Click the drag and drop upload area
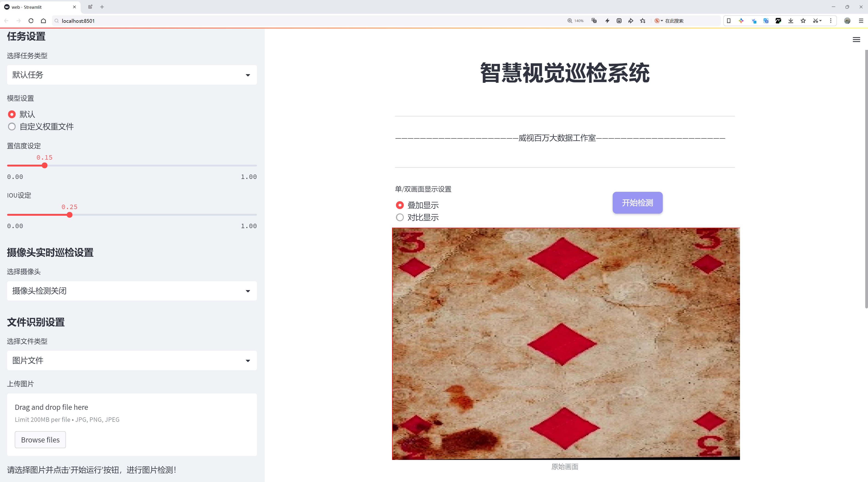The height and width of the screenshot is (482, 868). (132, 425)
